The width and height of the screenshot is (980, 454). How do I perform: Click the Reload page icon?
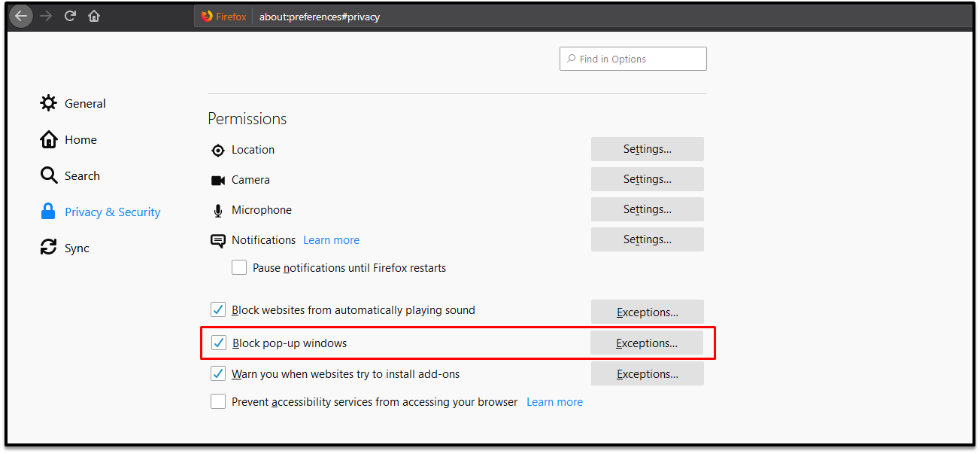(70, 16)
